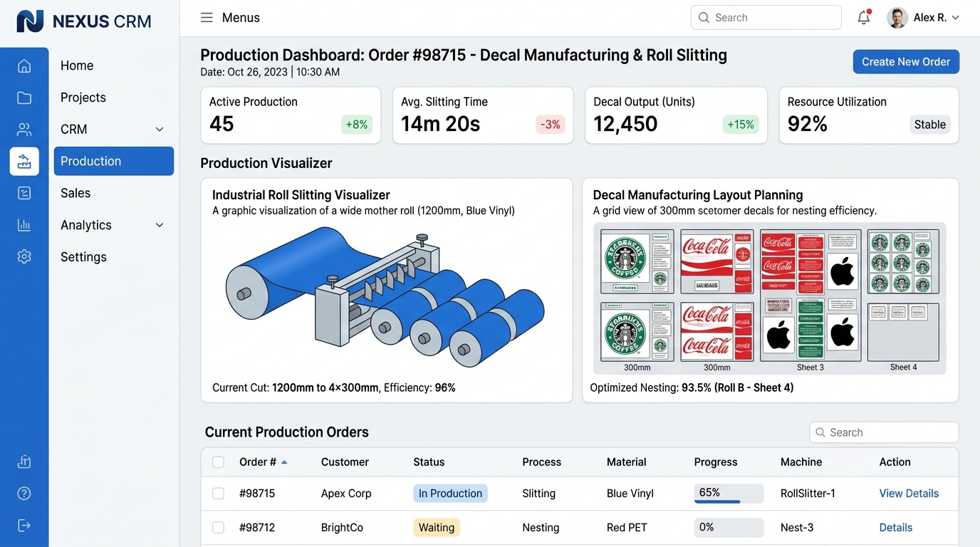Image resolution: width=980 pixels, height=547 pixels.
Task: Open the Details link for BrightCo order
Action: pos(896,528)
